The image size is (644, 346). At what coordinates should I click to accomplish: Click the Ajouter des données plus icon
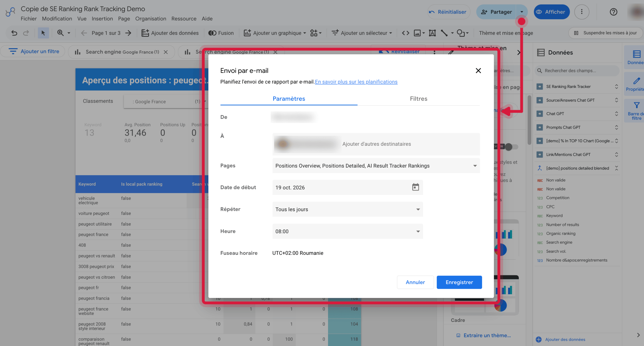(x=538, y=339)
